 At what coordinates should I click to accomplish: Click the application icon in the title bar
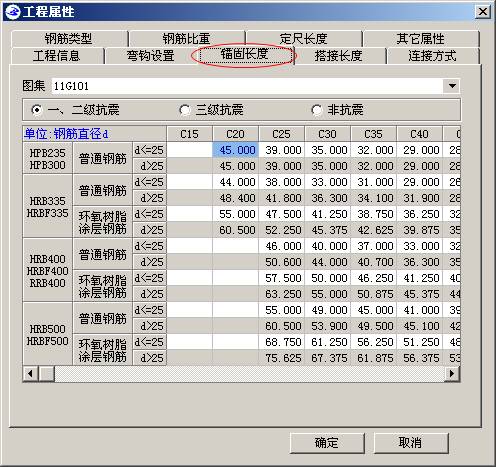click(x=13, y=12)
